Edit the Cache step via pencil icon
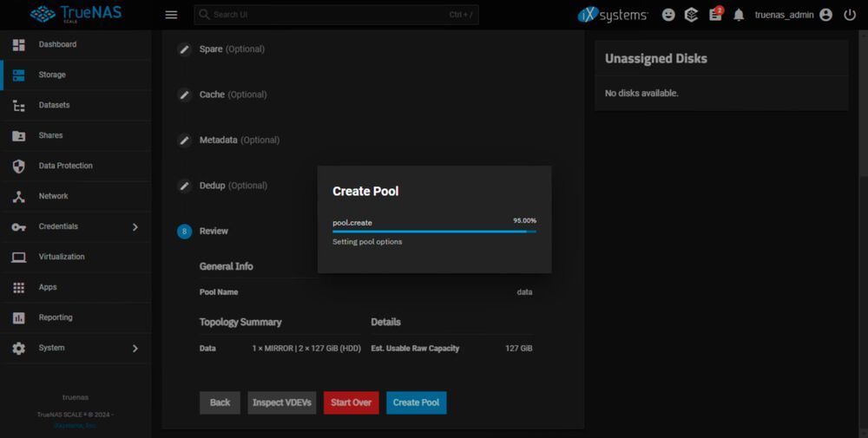Viewport: 868px width, 438px height. tap(184, 95)
